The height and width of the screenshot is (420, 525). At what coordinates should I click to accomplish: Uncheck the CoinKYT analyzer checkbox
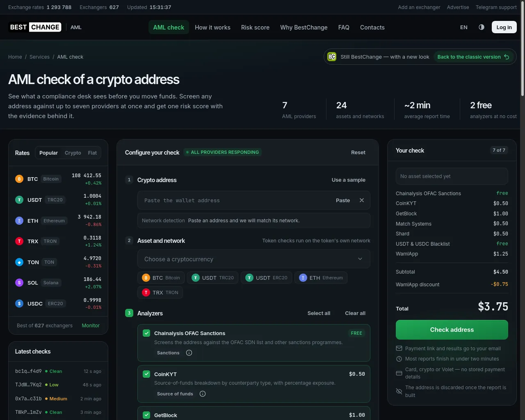point(146,374)
